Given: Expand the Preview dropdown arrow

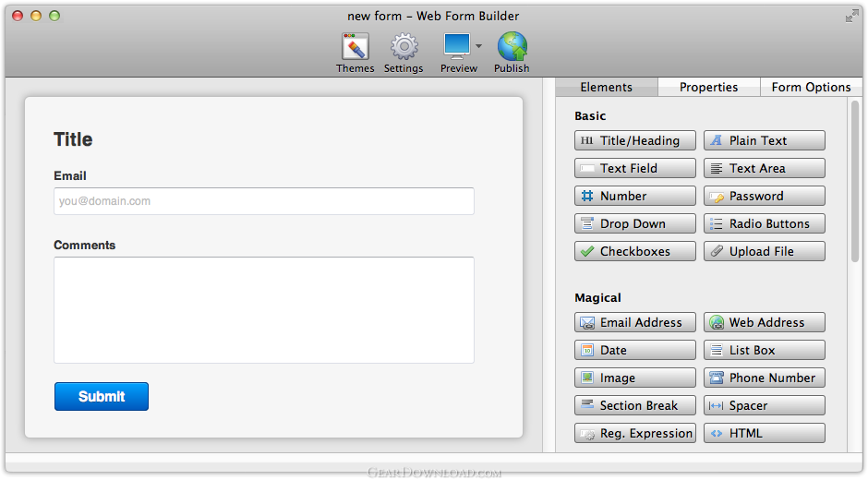Looking at the screenshot, I should tap(479, 46).
